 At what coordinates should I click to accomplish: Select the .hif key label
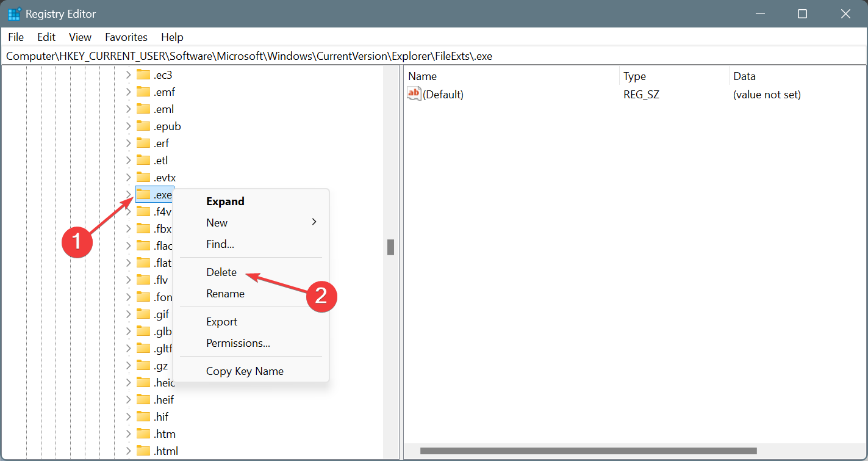click(161, 416)
